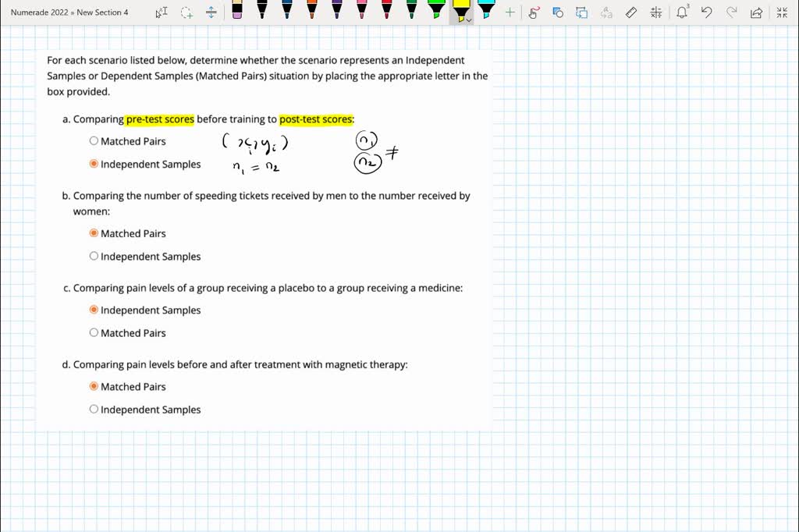The width and height of the screenshot is (799, 532).
Task: Select Matched Pairs for scenario c
Action: [94, 333]
